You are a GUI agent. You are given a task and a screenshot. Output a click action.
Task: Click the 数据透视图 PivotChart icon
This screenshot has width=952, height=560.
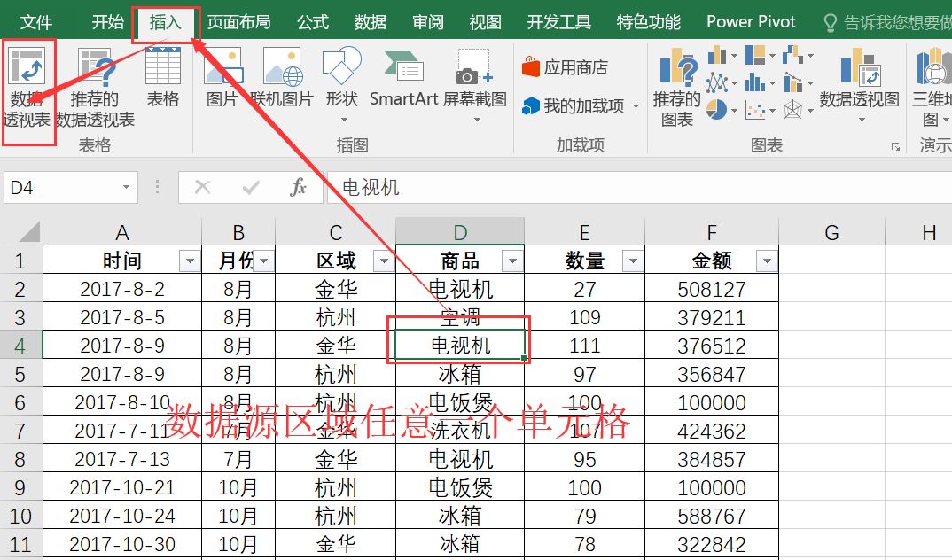(859, 68)
